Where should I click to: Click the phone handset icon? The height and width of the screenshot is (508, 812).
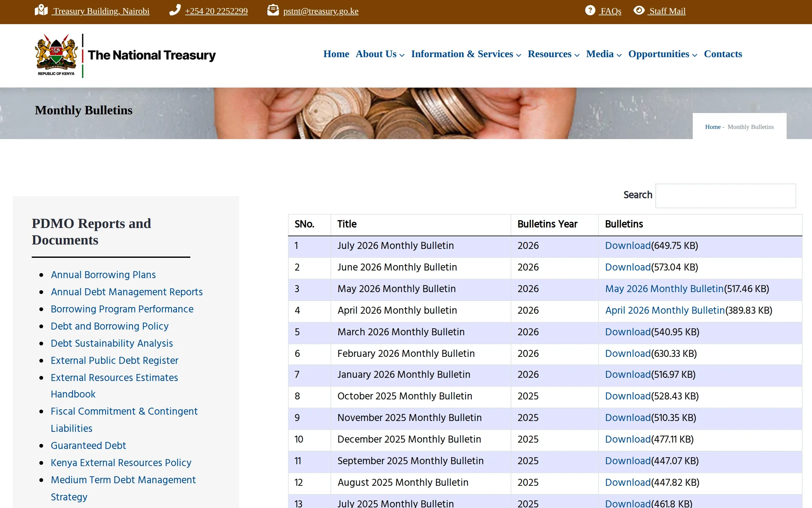(175, 10)
